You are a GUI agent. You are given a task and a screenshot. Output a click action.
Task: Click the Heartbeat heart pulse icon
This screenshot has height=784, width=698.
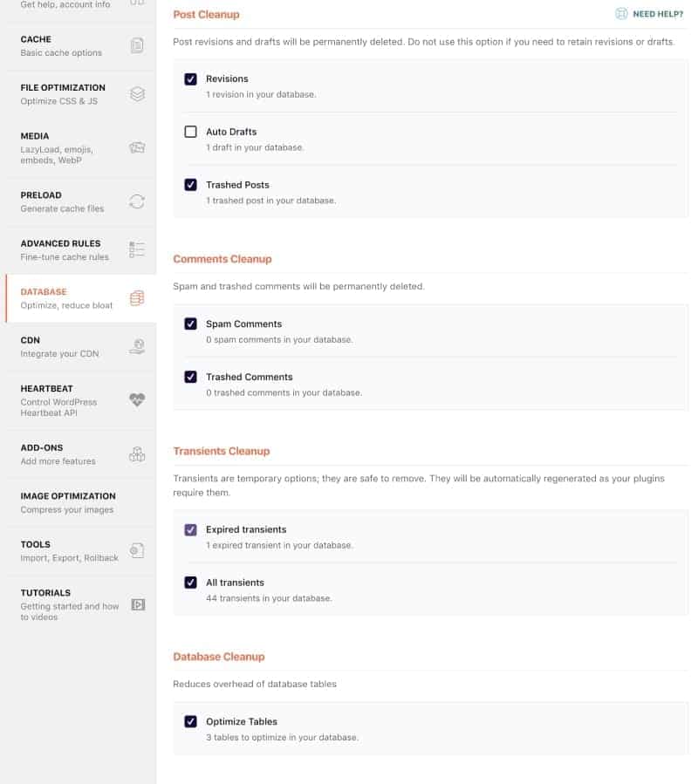(137, 400)
